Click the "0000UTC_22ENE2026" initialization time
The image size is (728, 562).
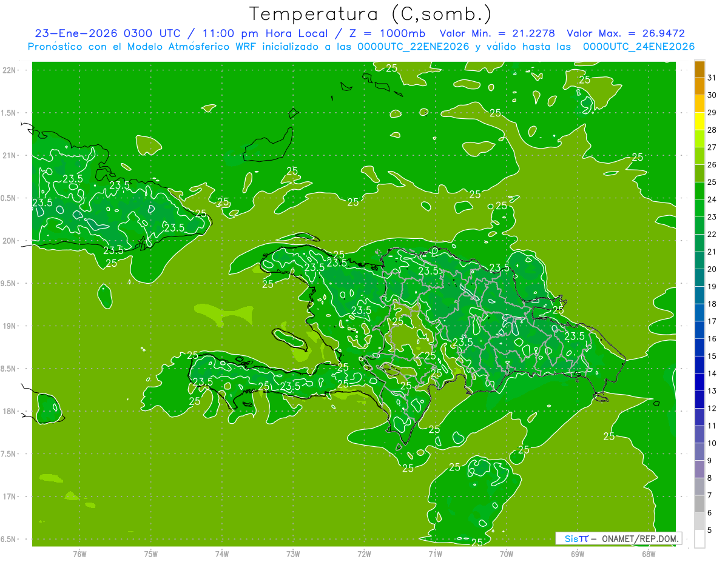[x=413, y=47]
